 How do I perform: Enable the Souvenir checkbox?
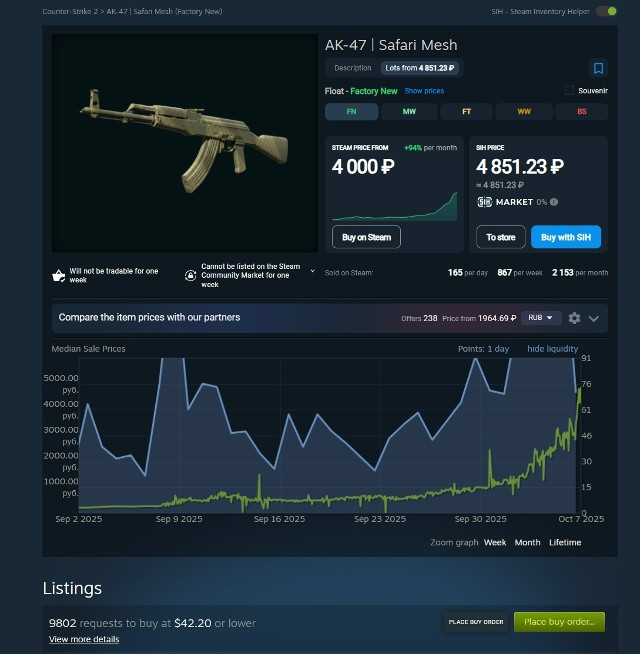pos(569,91)
